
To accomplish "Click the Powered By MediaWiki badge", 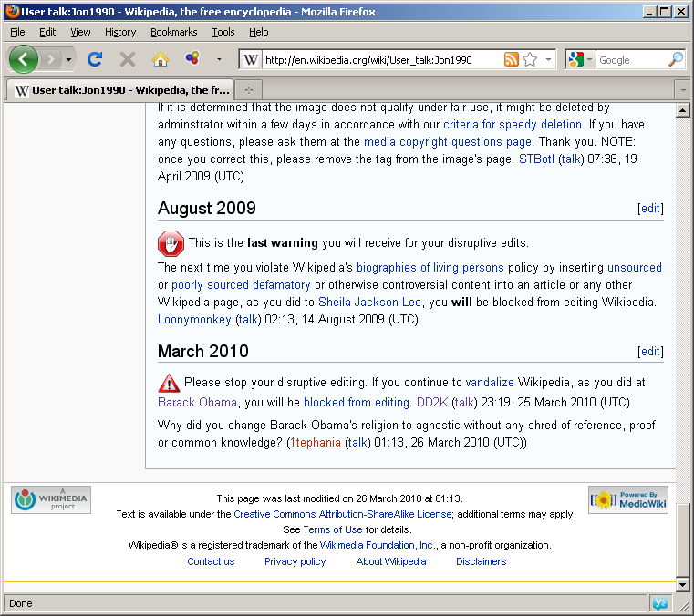I will coord(628,499).
